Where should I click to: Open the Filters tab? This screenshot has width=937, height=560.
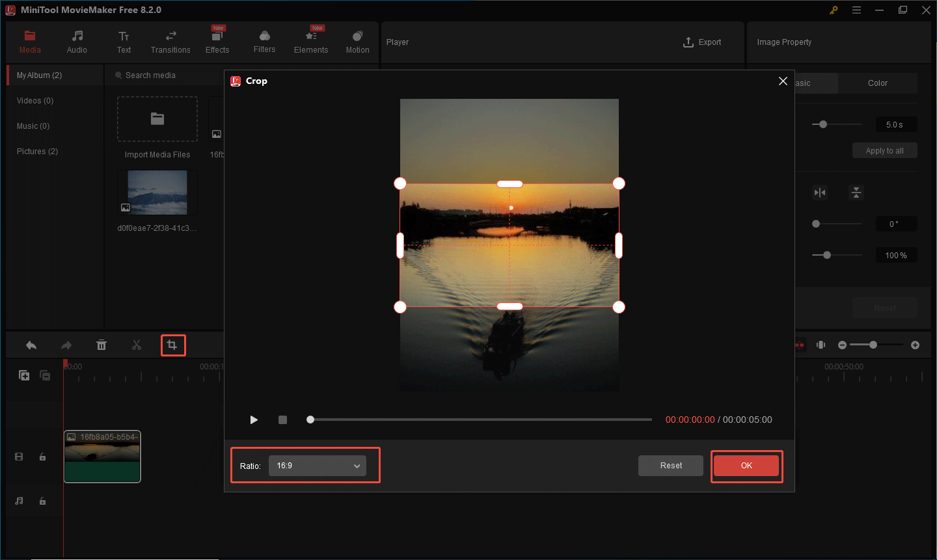264,42
